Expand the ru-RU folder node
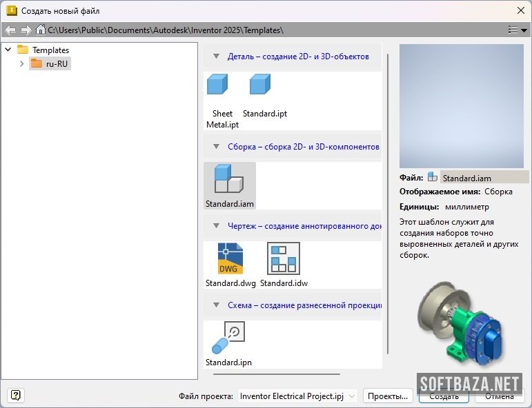Viewport: 532px width, 408px height. (x=21, y=63)
